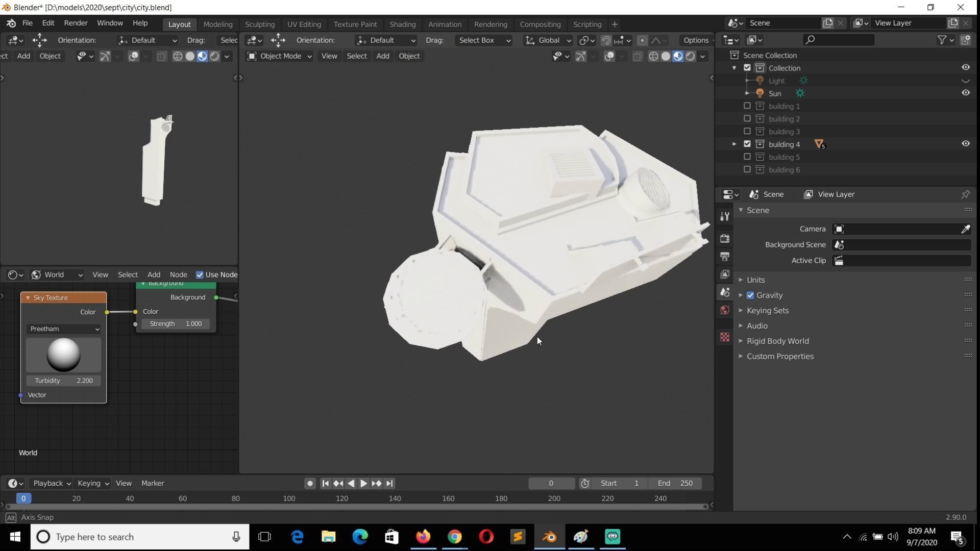Click the new collection icon in outliner
The image size is (980, 551).
pyautogui.click(x=965, y=40)
